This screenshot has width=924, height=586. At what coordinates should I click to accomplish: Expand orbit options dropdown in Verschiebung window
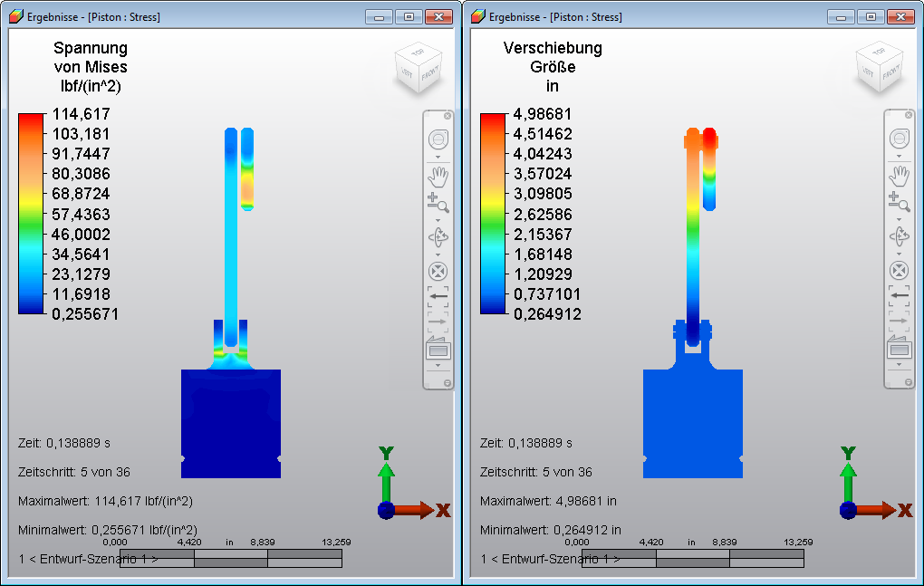click(900, 255)
